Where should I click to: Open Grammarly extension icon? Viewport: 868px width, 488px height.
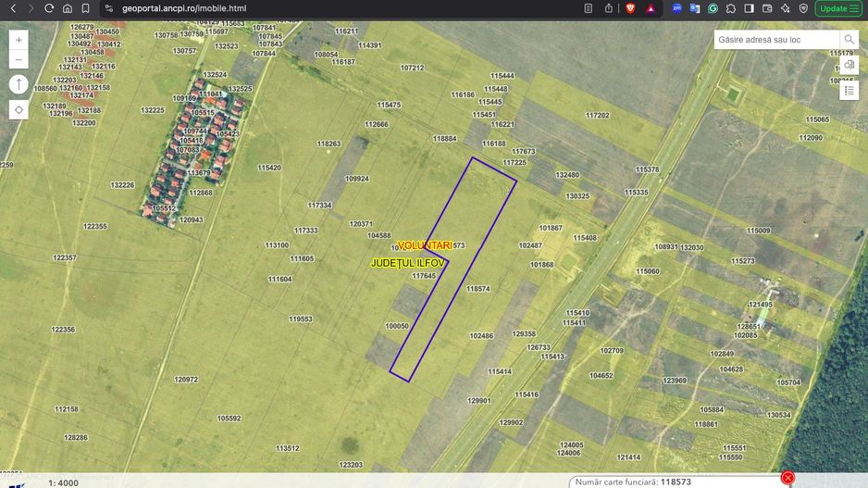713,8
